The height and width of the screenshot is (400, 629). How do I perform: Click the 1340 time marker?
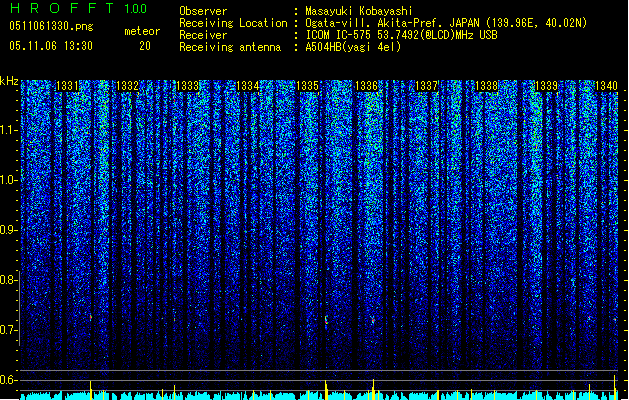[x=606, y=86]
